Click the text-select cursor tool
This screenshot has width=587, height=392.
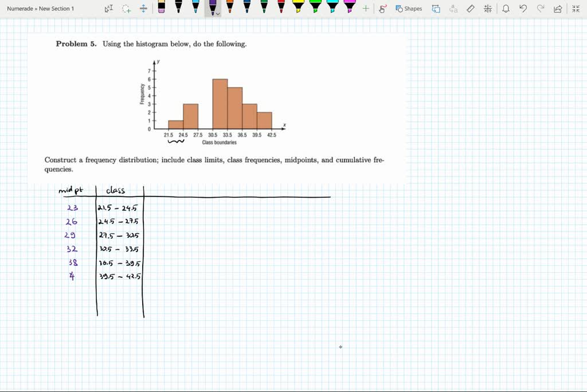108,9
